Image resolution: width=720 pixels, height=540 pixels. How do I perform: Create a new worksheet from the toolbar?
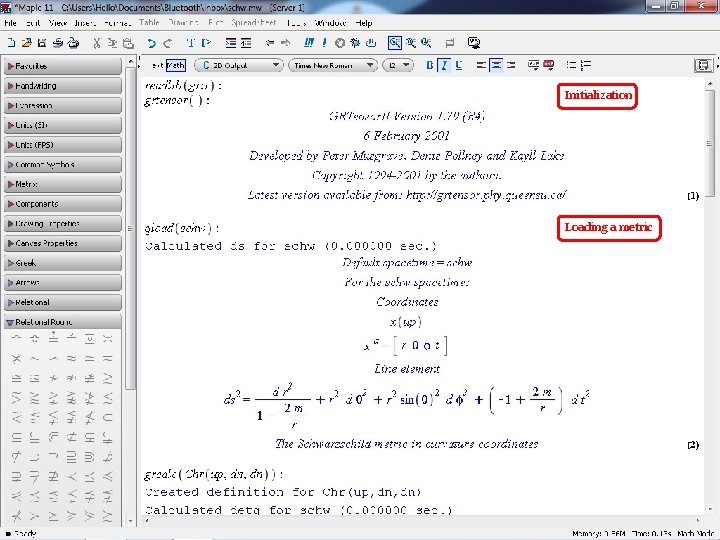(11, 43)
